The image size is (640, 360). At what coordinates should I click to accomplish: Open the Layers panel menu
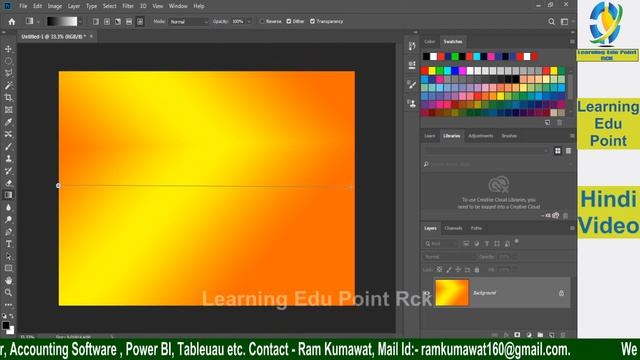(x=572, y=228)
